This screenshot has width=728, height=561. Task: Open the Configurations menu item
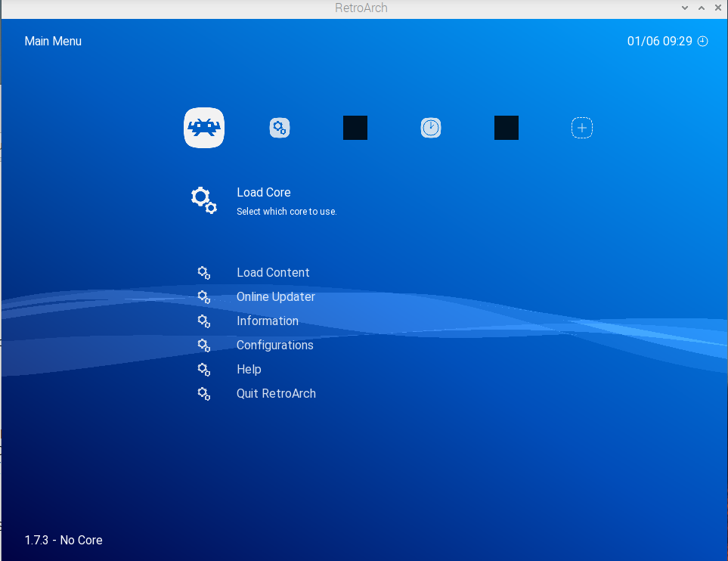pyautogui.click(x=274, y=346)
